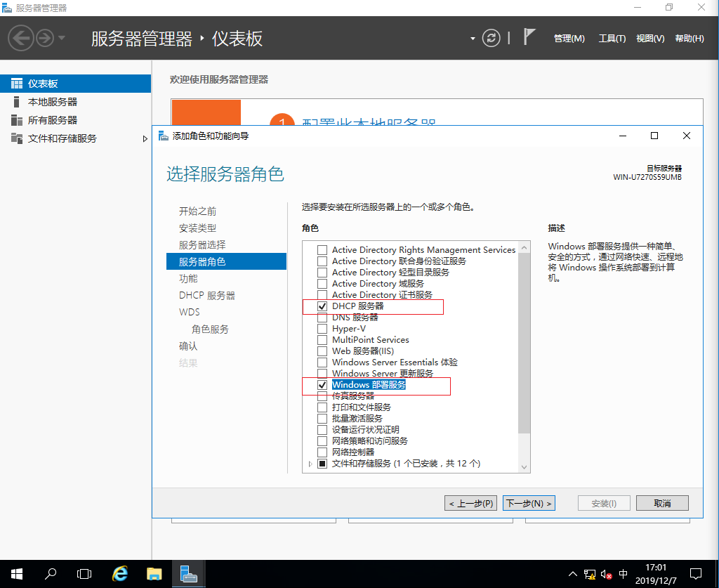This screenshot has width=719, height=588.
Task: Check the 打印和文件服务 role
Action: (x=322, y=407)
